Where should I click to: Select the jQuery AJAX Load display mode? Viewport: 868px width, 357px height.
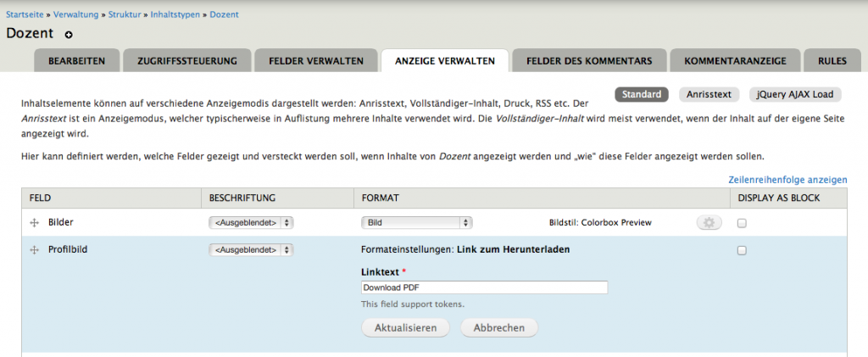[x=795, y=95]
